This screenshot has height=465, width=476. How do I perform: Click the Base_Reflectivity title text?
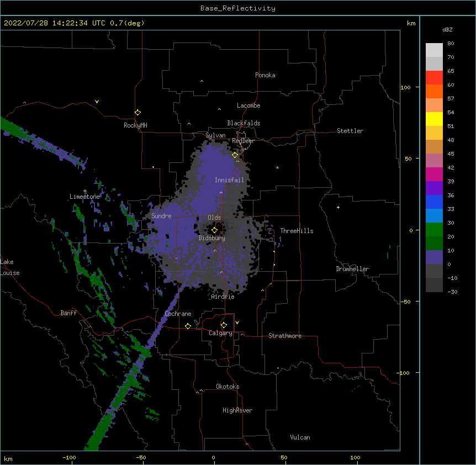[238, 8]
